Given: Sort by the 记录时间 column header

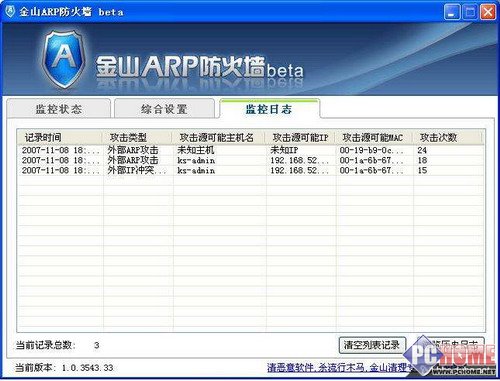Looking at the screenshot, I should 59,137.
